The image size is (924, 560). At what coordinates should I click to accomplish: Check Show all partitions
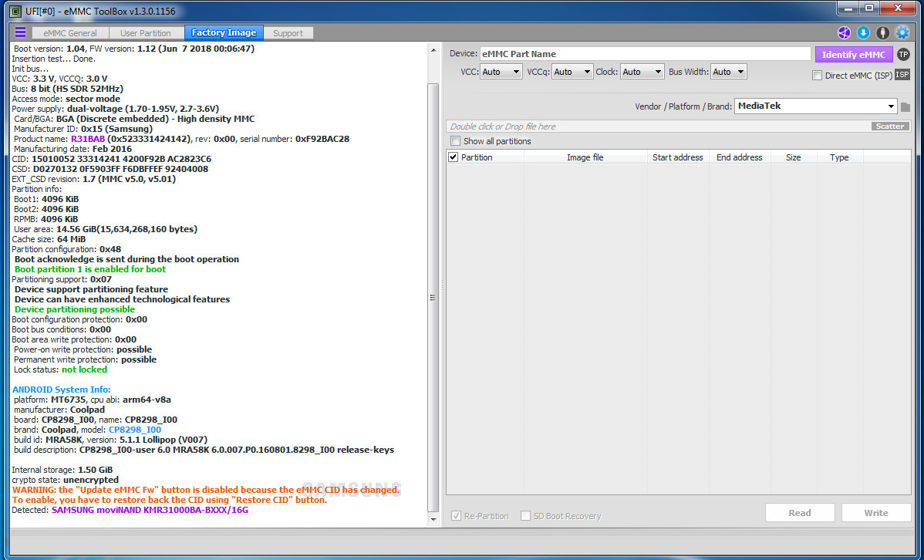click(x=455, y=141)
